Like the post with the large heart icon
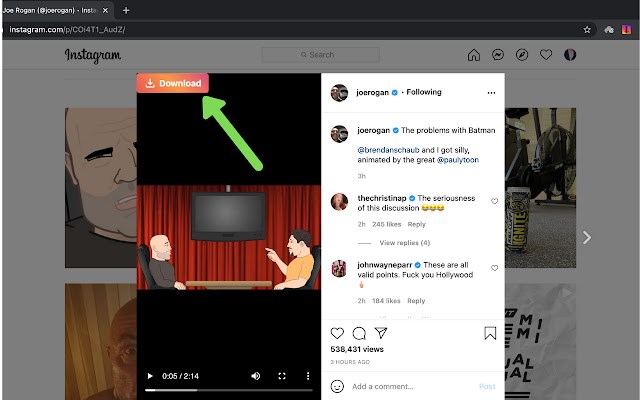 [337, 333]
